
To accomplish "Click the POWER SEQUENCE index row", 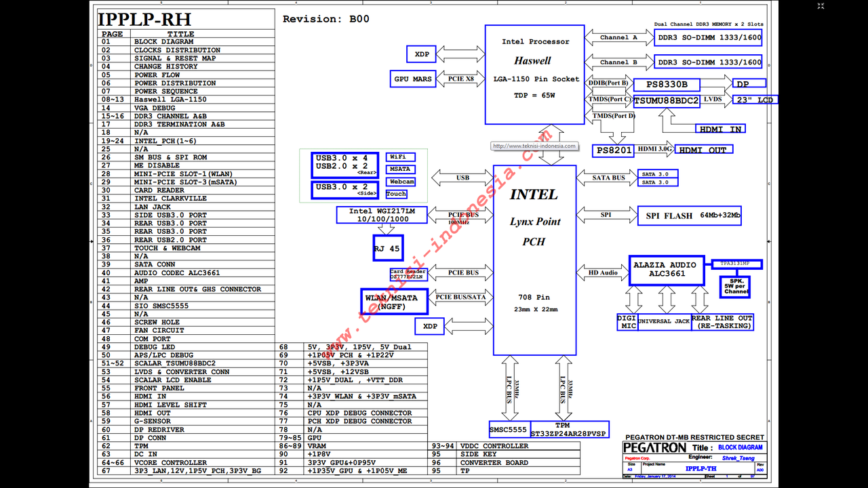I will (x=186, y=91).
